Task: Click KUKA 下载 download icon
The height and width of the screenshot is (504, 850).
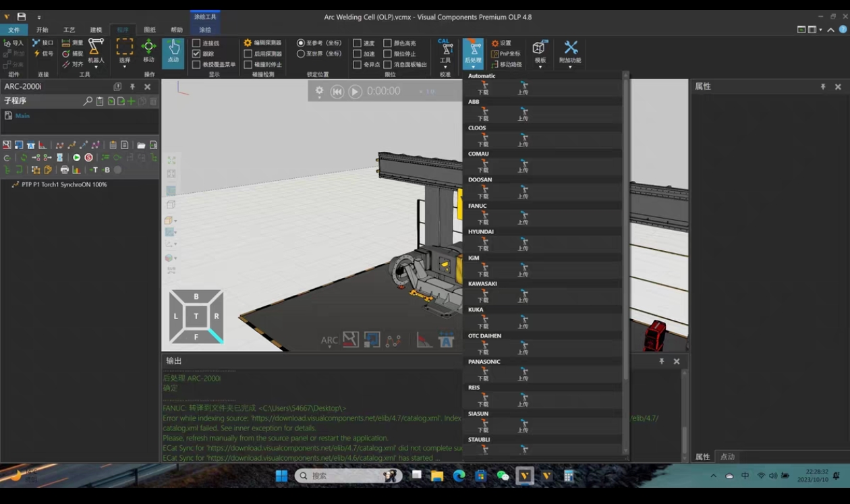Action: click(484, 322)
